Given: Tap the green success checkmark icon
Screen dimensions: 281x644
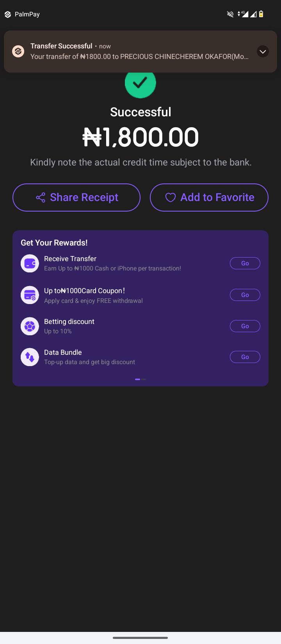Looking at the screenshot, I should 140,83.
